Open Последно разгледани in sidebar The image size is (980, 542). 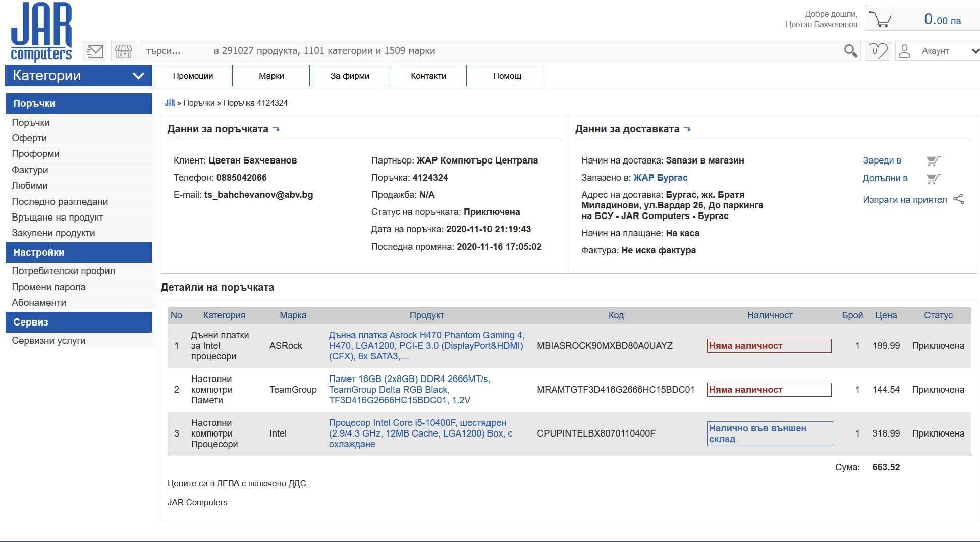pyautogui.click(x=60, y=202)
